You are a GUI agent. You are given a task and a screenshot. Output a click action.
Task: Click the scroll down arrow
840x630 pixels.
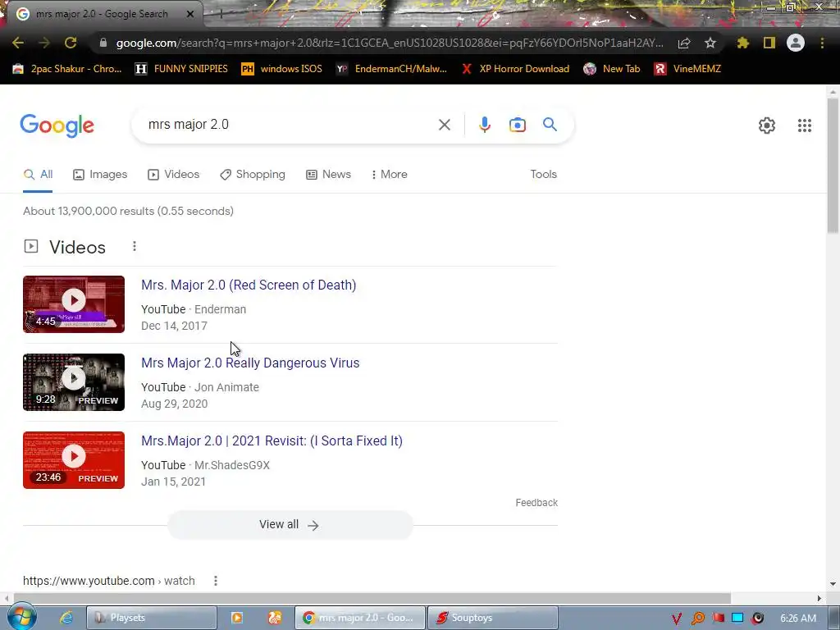coord(833,584)
